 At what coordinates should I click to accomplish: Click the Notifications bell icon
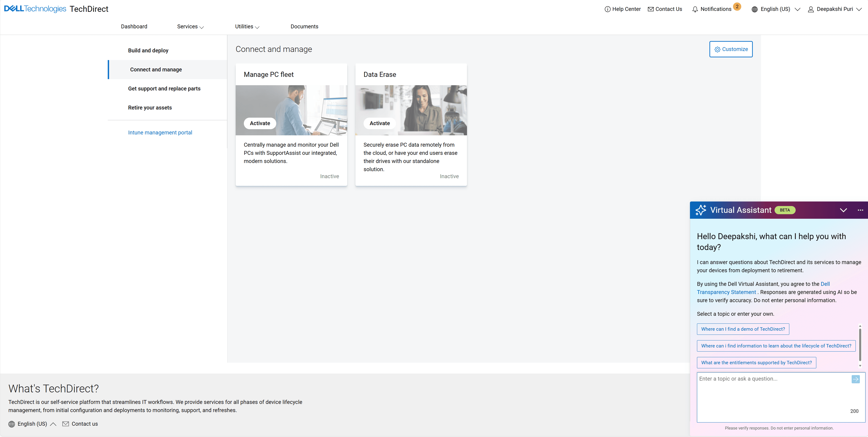click(695, 10)
